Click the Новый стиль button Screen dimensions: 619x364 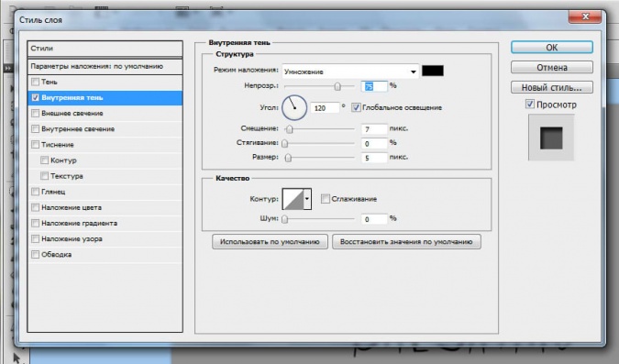[x=551, y=87]
